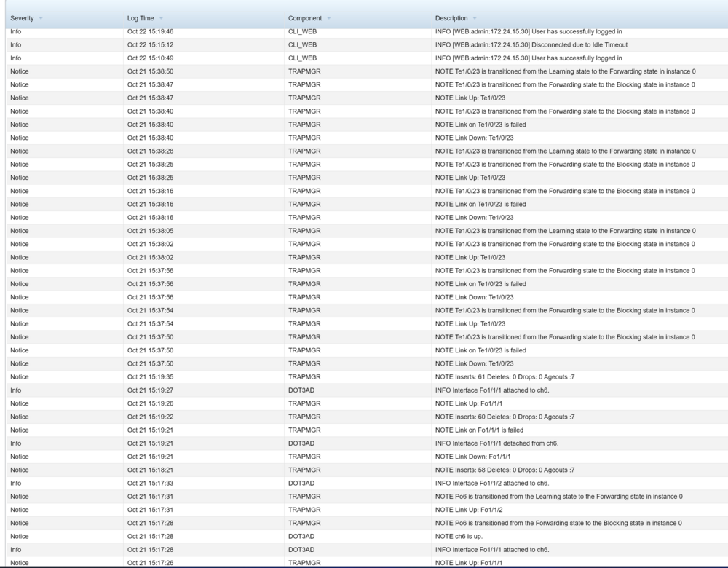Select the log time Oct 21 15:38:28
The image size is (728, 568).
[x=150, y=151]
